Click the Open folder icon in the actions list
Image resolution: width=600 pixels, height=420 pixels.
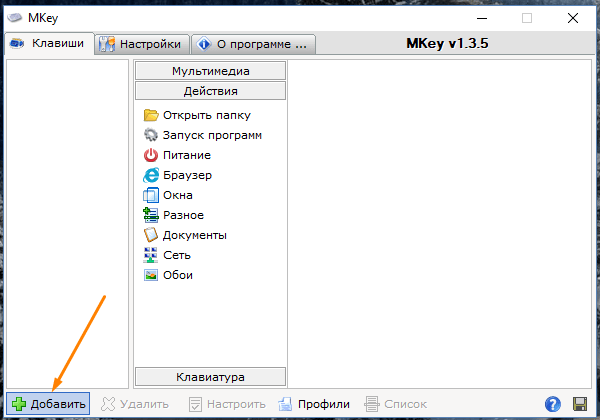tap(151, 115)
